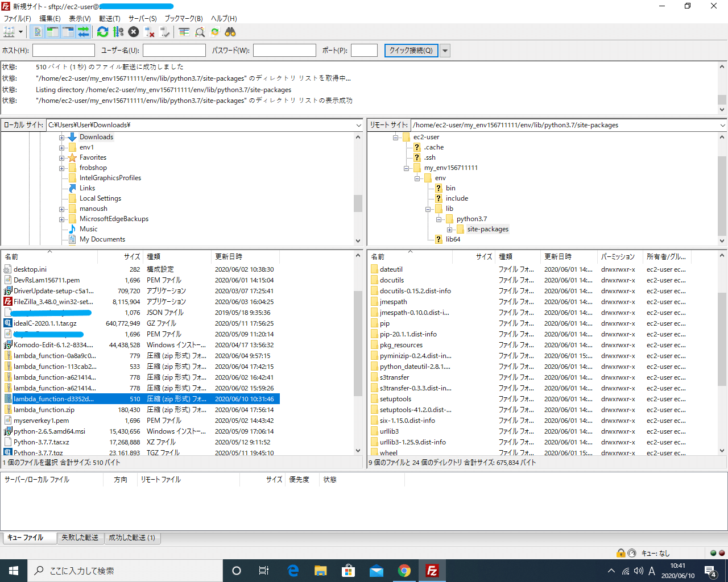The image size is (728, 582).
Task: Open the Site Manager icon
Action: click(x=9, y=32)
